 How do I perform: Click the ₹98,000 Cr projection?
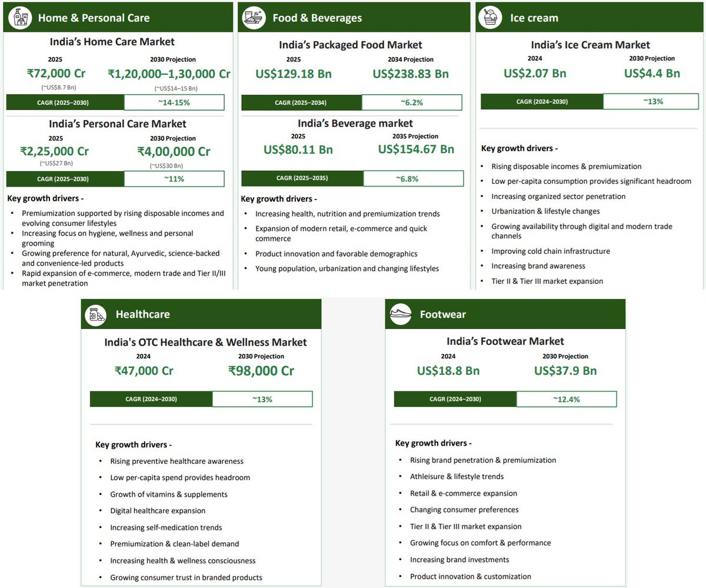(261, 371)
